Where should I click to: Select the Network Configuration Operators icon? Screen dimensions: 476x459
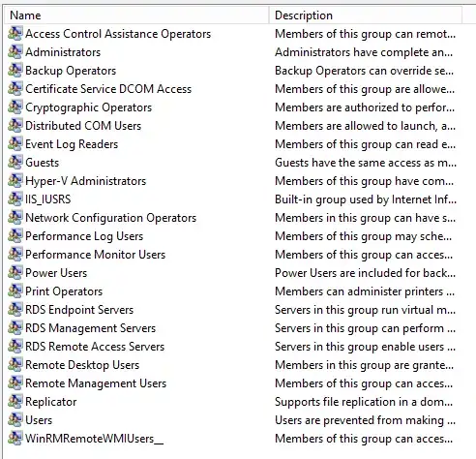pos(15,218)
